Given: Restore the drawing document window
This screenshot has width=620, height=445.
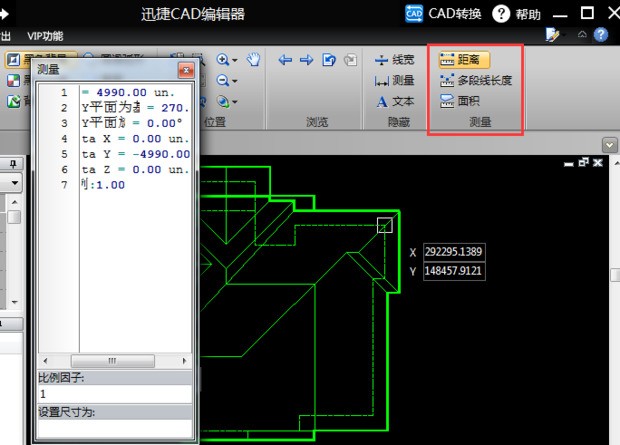Looking at the screenshot, I should tap(583, 162).
